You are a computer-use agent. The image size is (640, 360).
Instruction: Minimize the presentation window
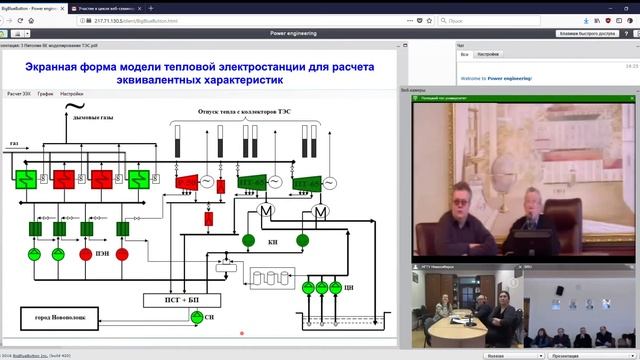(398, 46)
